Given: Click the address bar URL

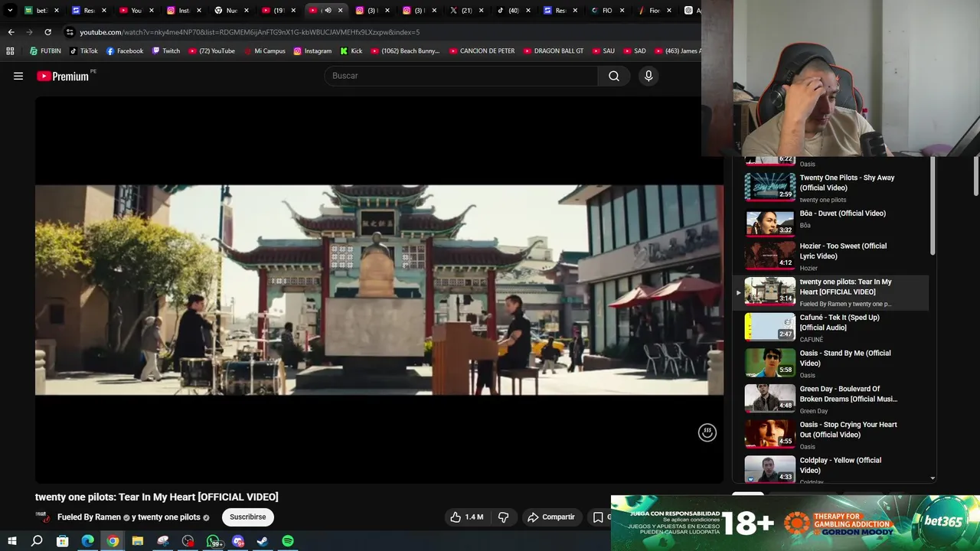Looking at the screenshot, I should (x=250, y=32).
